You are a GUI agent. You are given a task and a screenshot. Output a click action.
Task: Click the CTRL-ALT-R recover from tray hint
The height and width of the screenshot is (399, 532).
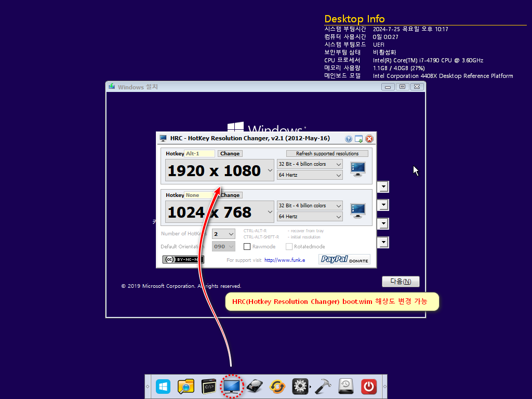[x=284, y=231]
